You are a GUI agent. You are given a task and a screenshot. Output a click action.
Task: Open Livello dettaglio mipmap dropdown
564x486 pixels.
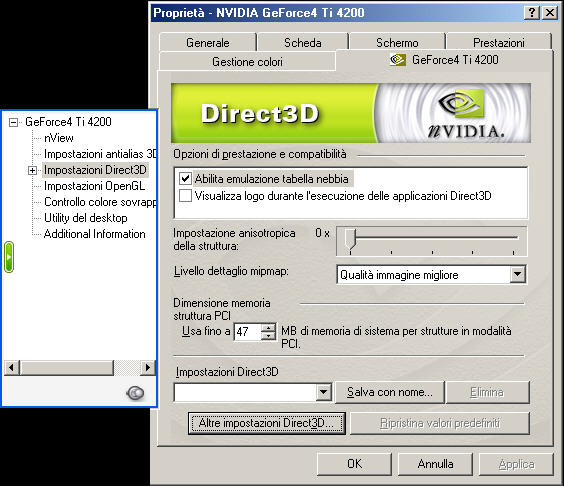point(518,274)
